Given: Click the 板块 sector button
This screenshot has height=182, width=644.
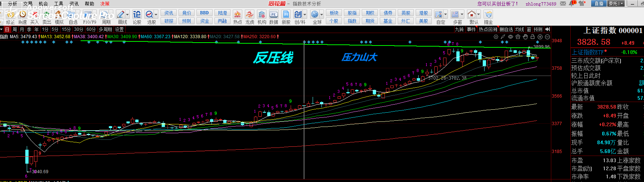Looking at the screenshot, I should [334, 13].
